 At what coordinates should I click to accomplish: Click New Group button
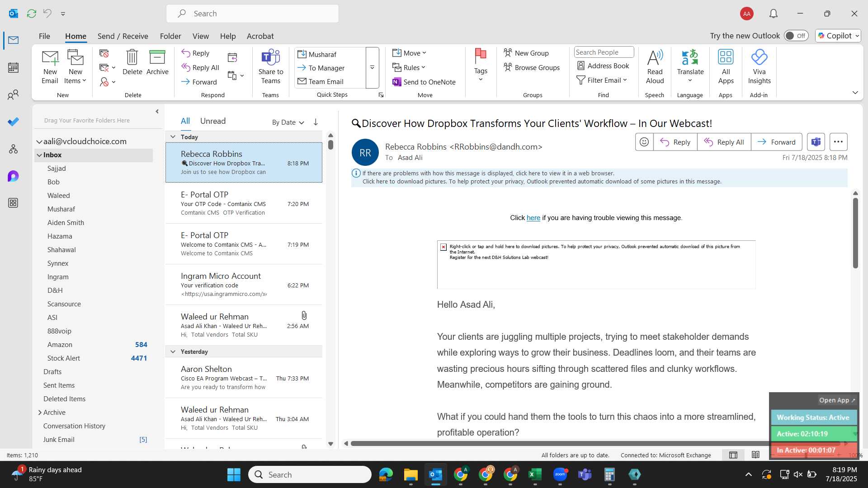(x=526, y=53)
